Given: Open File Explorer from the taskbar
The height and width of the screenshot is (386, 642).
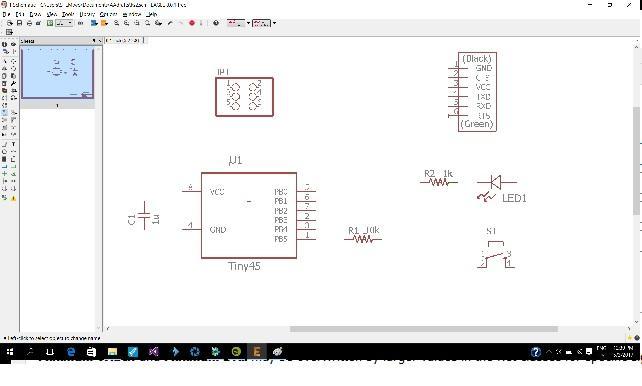Looking at the screenshot, I should click(112, 352).
